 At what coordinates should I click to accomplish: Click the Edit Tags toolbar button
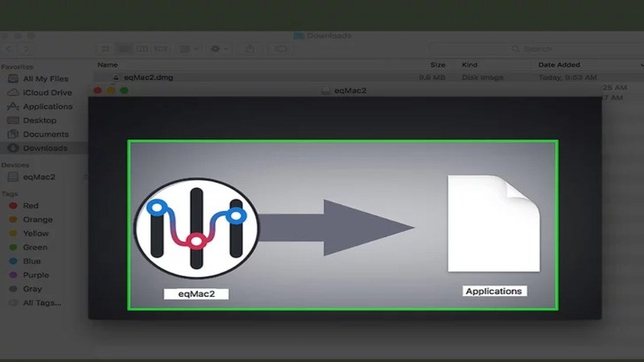(x=281, y=49)
